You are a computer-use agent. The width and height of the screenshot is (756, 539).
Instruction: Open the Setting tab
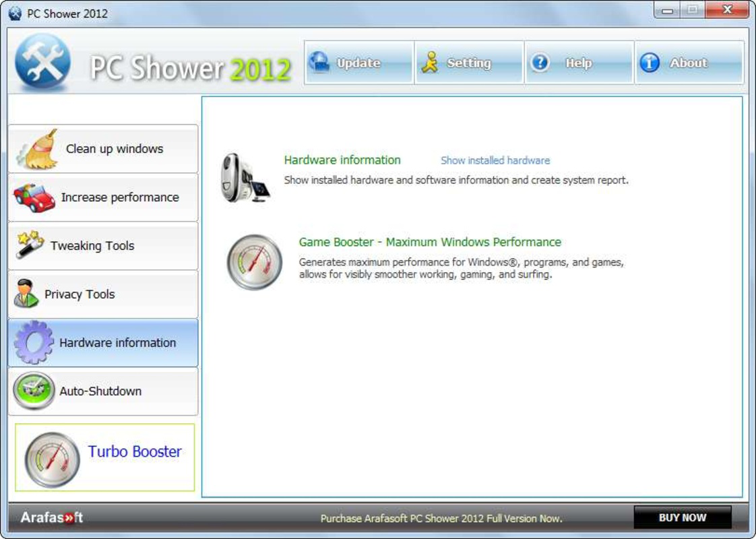(x=469, y=63)
